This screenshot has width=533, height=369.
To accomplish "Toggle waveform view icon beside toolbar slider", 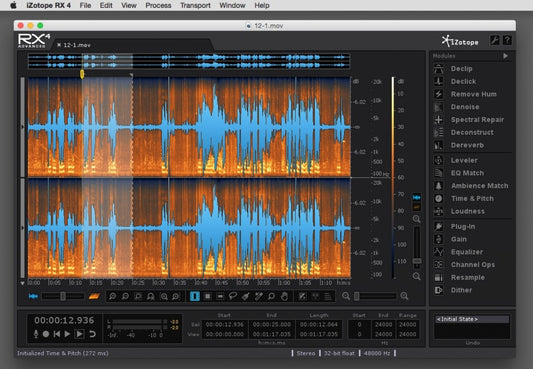I will coord(33,296).
